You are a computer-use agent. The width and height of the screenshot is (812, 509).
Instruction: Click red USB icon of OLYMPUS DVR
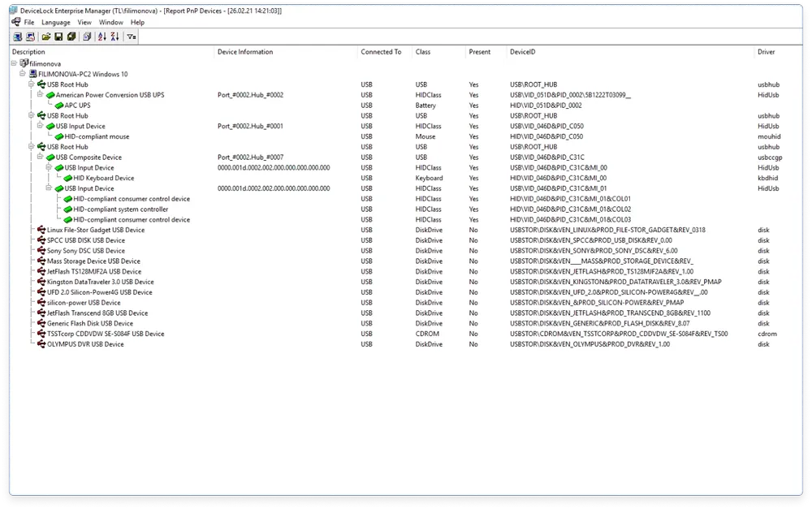coord(41,344)
